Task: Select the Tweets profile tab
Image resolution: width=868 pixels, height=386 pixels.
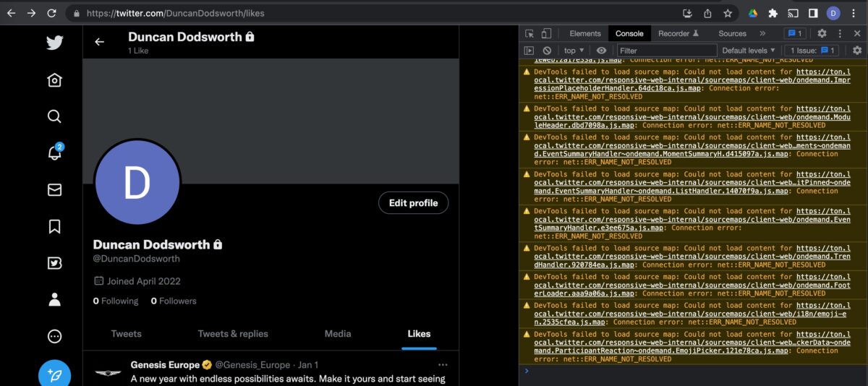Action: pyautogui.click(x=126, y=334)
